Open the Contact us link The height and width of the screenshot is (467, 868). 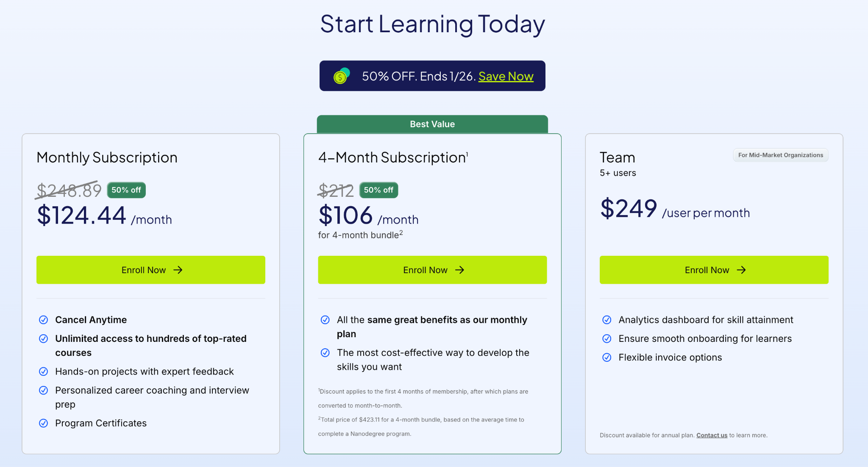coord(712,435)
